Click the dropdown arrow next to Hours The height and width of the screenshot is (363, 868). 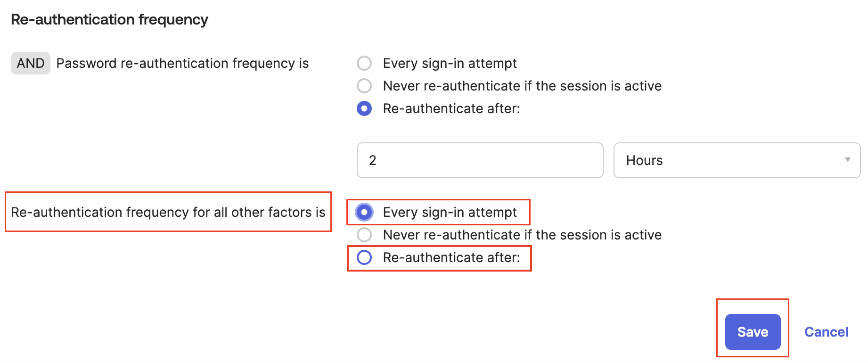(x=847, y=160)
